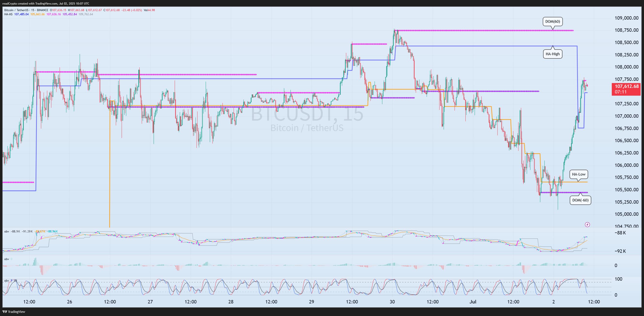This screenshot has width=644, height=316.
Task: Select the HA-Low chart label
Action: [x=579, y=174]
